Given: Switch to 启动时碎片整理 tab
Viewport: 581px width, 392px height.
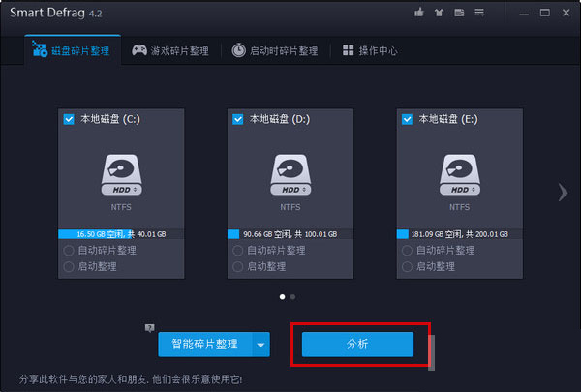Looking at the screenshot, I should click(x=275, y=50).
